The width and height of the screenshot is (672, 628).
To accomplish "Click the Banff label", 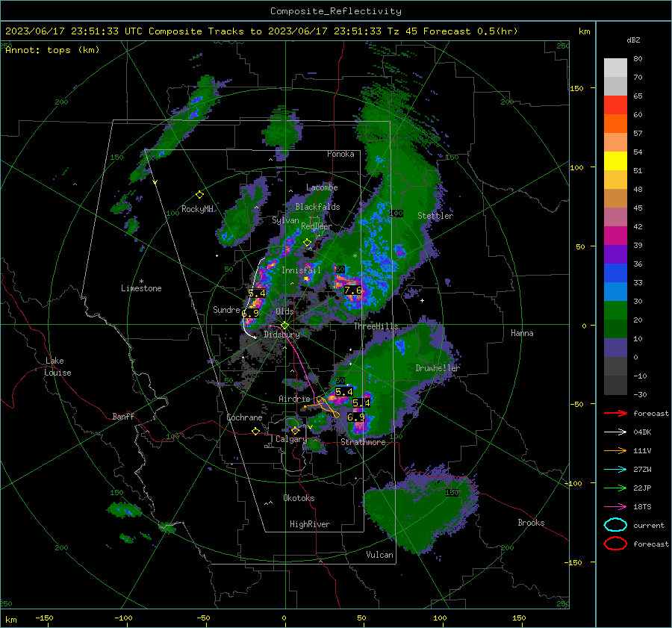I will click(x=123, y=416).
